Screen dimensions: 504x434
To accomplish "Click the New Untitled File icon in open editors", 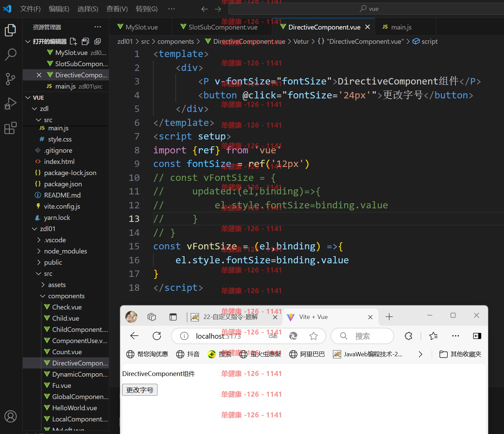I will click(x=73, y=41).
